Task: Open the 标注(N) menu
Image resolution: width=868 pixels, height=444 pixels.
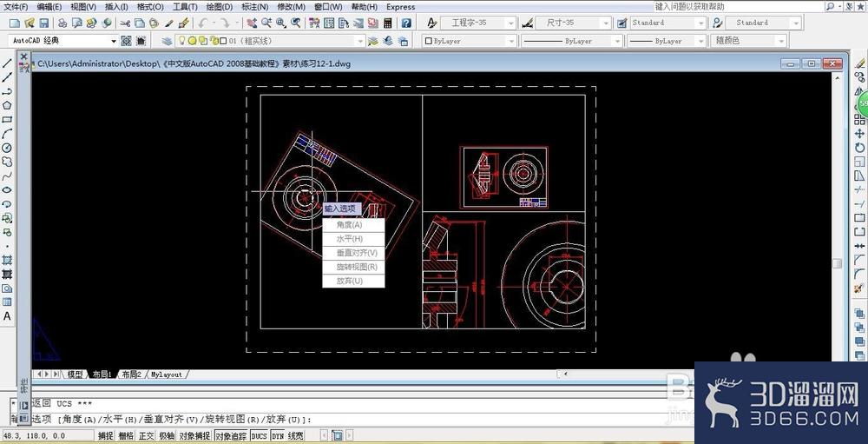Action: [255, 7]
